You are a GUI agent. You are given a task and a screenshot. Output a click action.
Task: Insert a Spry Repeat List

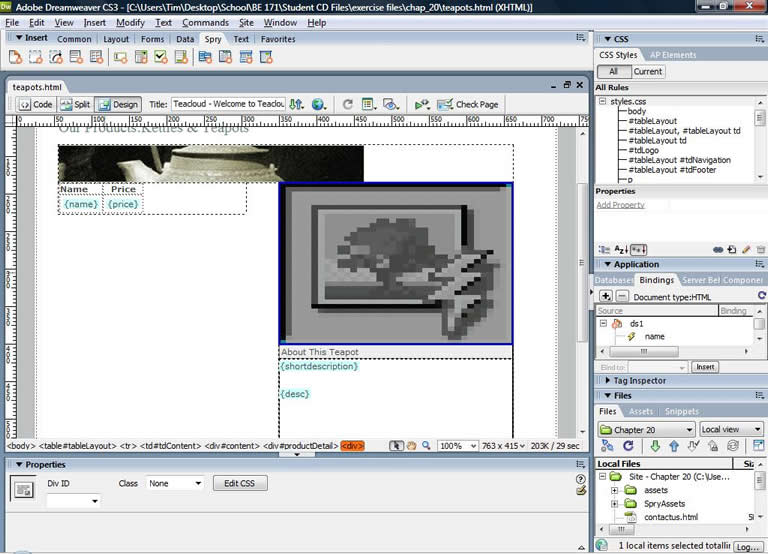click(x=76, y=57)
